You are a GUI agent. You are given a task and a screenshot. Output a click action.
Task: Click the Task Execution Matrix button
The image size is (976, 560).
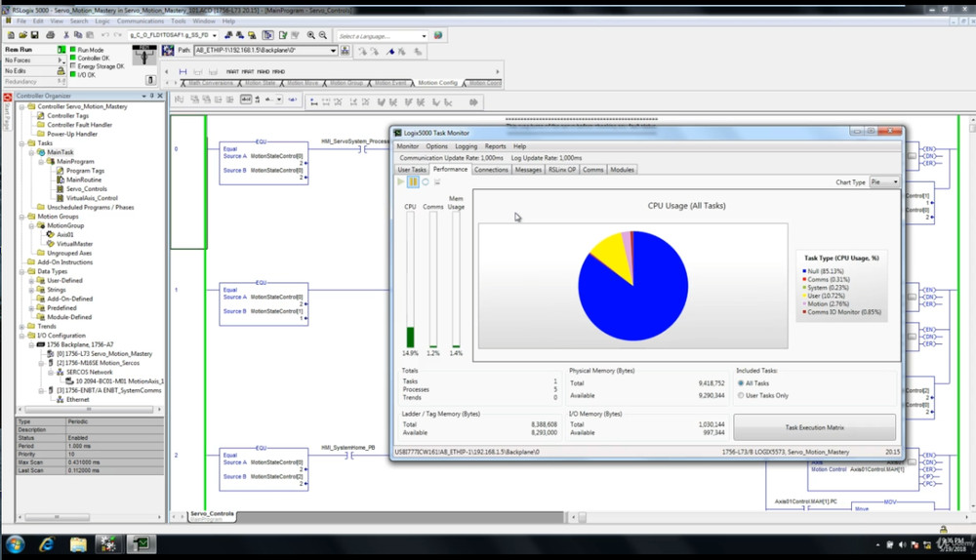coord(814,427)
